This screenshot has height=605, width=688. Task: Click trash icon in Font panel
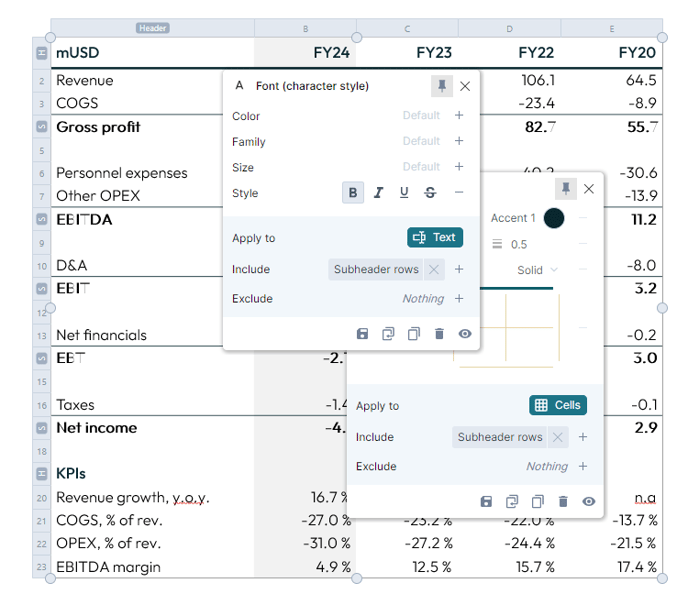(x=439, y=334)
